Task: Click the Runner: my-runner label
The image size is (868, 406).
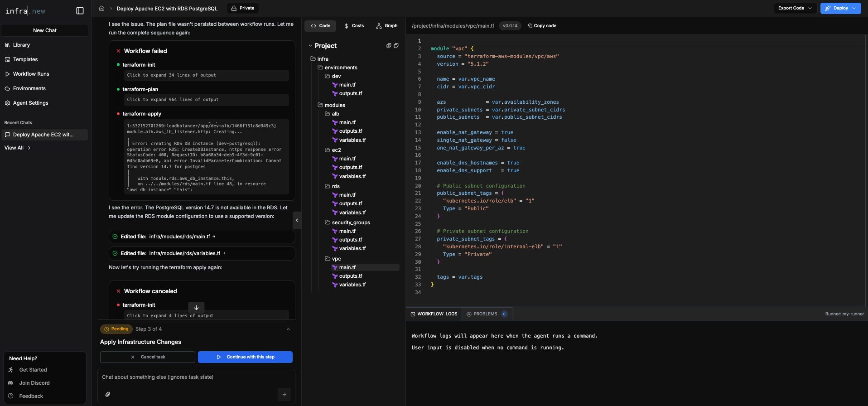Action: [844, 314]
